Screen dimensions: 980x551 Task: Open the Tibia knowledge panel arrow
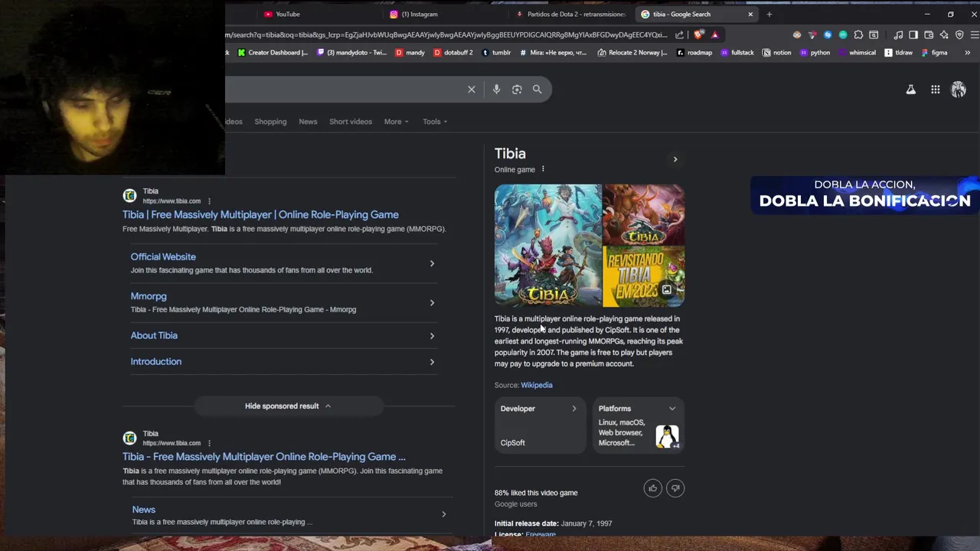[x=675, y=159]
